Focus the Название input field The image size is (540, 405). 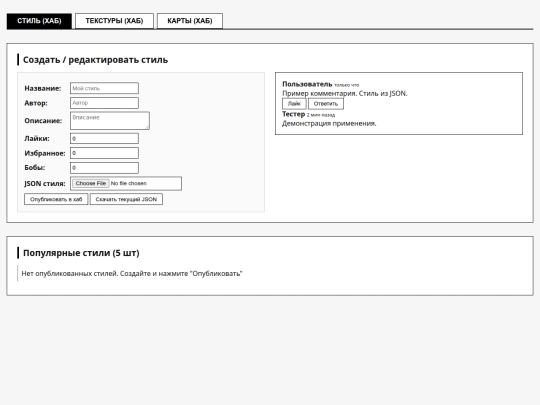click(x=104, y=88)
